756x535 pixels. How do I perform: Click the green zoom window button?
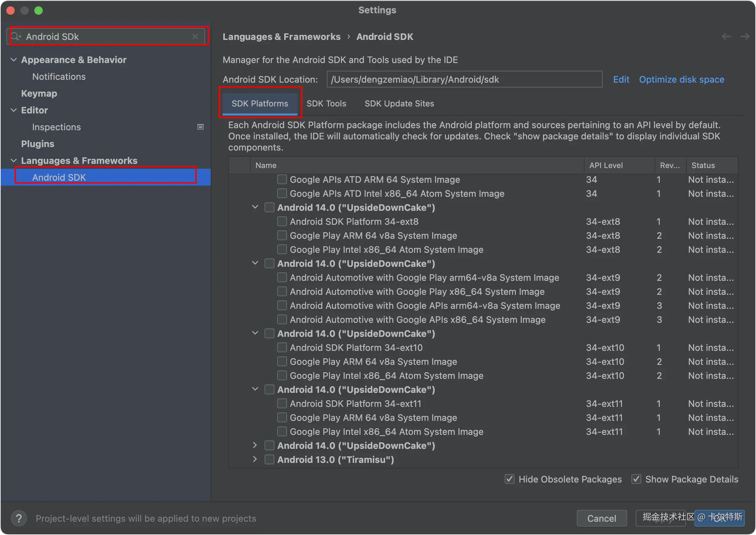[38, 11]
